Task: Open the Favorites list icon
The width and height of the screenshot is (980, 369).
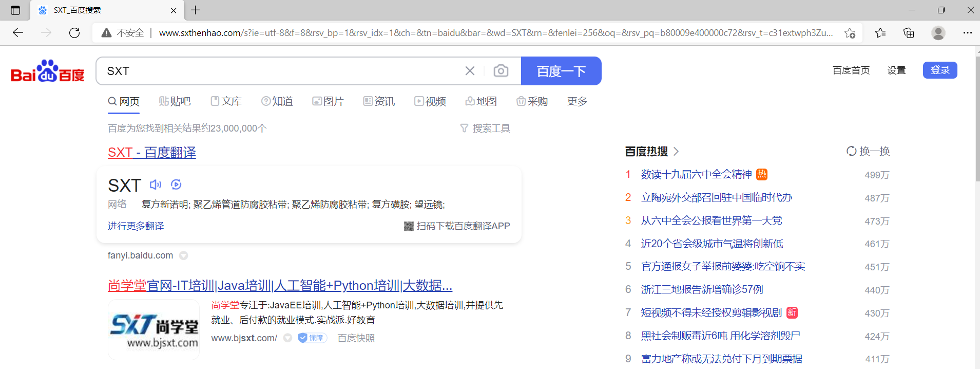Action: (x=880, y=33)
